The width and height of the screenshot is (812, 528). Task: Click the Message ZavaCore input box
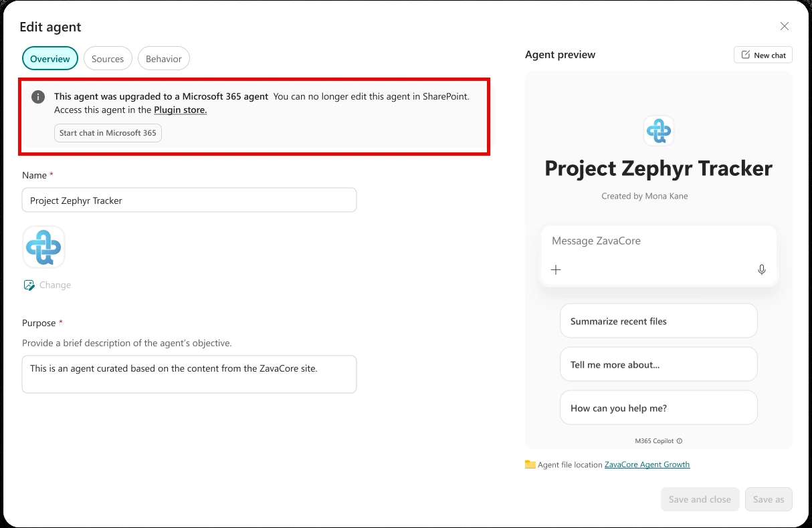click(659, 256)
